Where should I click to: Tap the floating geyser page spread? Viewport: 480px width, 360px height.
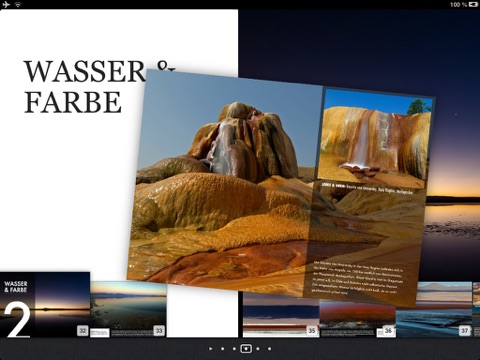coord(280,188)
